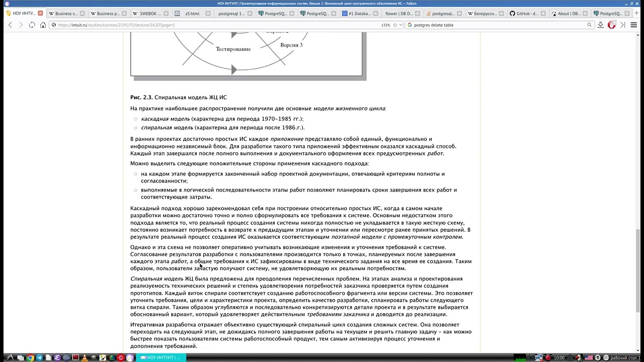Click the 133% zoom level indicator
This screenshot has height=362, width=644.
click(385, 25)
